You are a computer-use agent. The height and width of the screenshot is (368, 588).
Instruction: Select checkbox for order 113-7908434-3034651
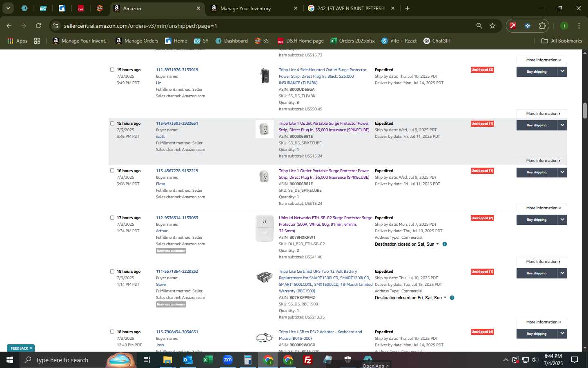click(112, 332)
